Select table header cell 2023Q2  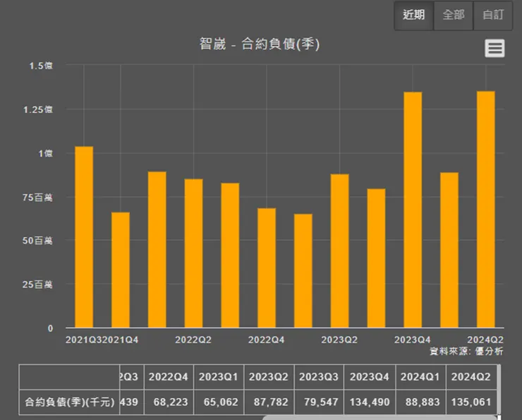pos(269,377)
